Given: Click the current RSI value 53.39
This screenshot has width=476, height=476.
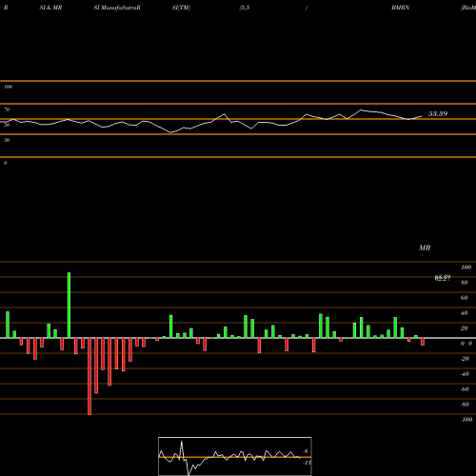Looking at the screenshot, I should pos(438,113).
